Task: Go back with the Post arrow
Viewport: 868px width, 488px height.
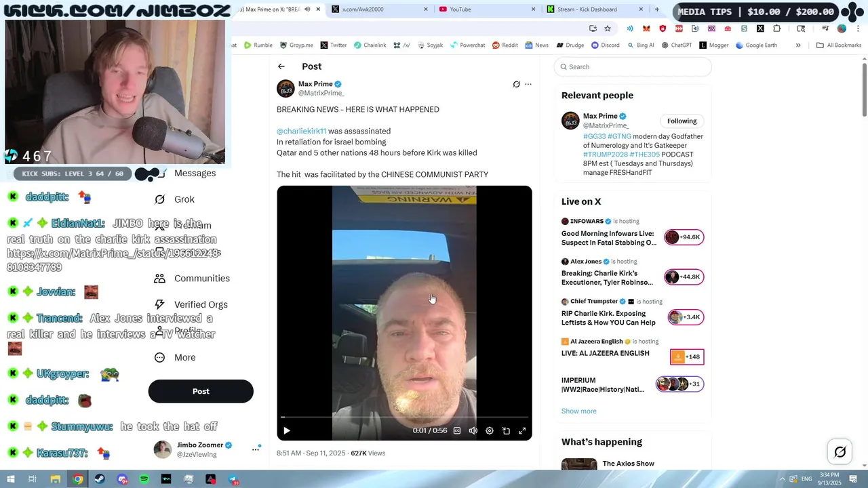Action: (281, 66)
